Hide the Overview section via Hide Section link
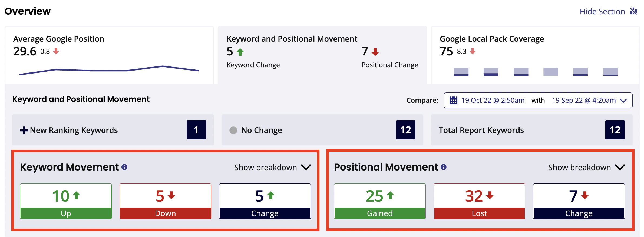Image resolution: width=644 pixels, height=237 pixels. (602, 11)
